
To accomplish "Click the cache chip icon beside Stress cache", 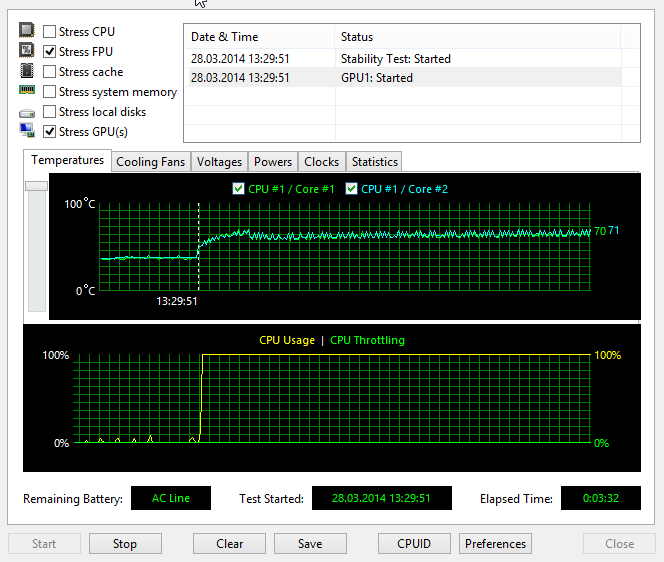I will click(27, 70).
